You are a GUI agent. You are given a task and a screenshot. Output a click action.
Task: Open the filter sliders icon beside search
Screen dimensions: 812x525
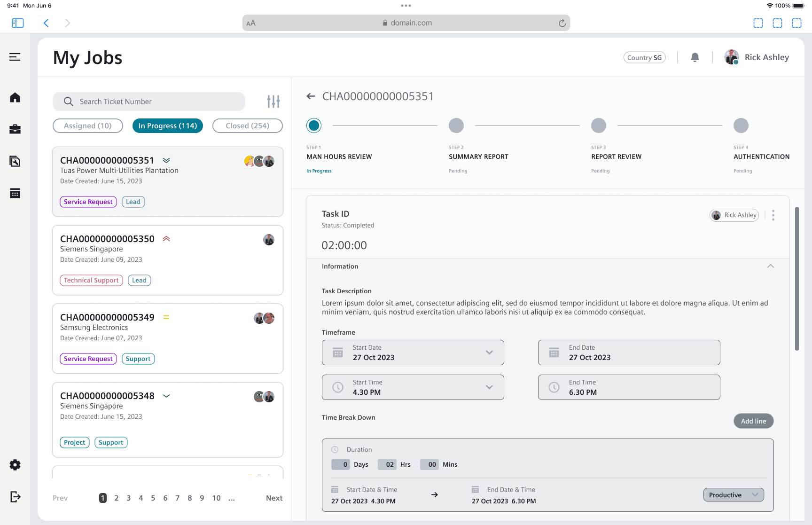coord(273,101)
